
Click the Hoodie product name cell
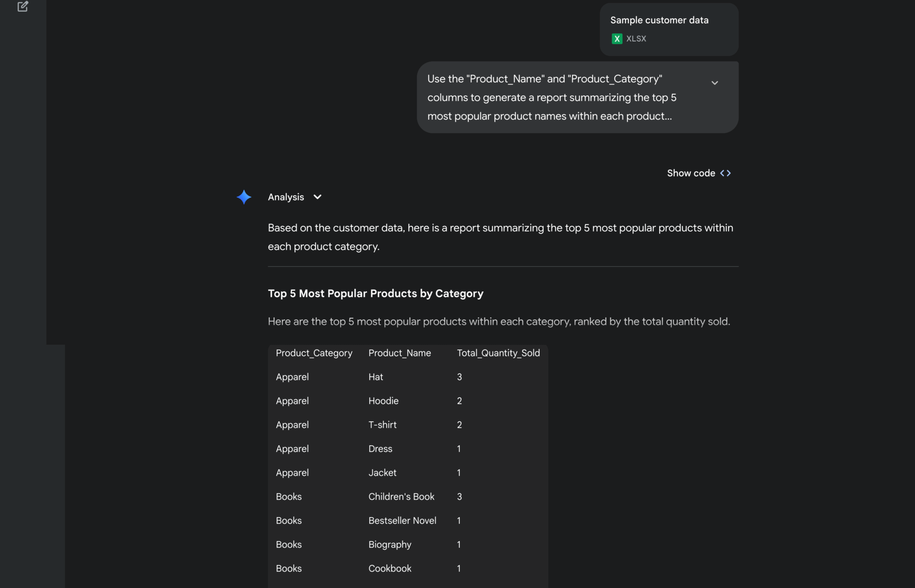click(383, 401)
